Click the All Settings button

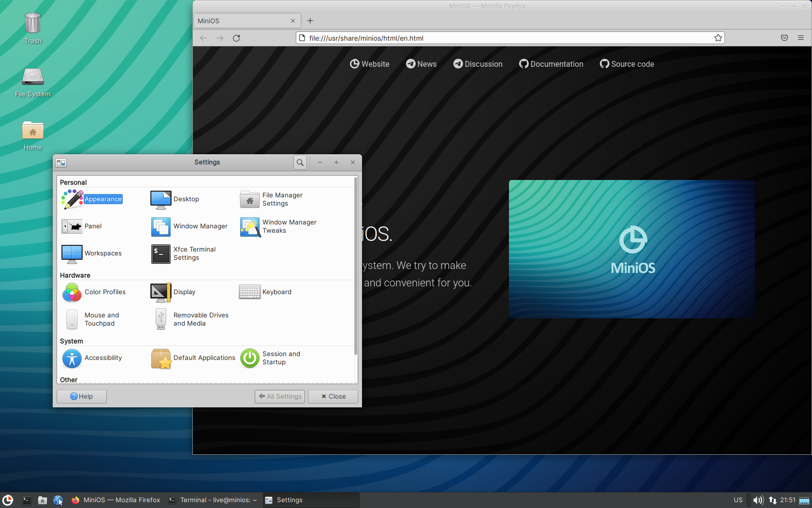click(280, 397)
